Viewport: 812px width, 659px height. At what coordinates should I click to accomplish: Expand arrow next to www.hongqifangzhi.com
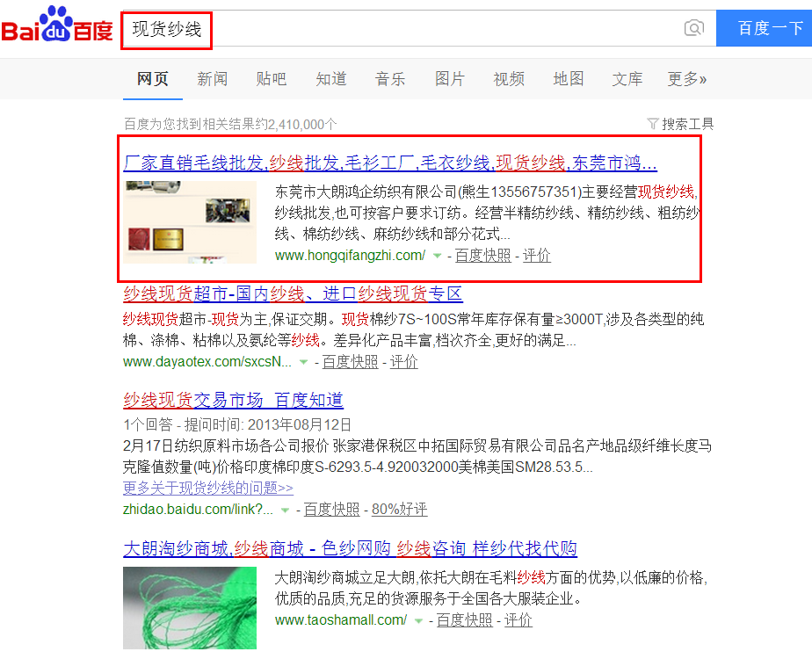tap(437, 256)
